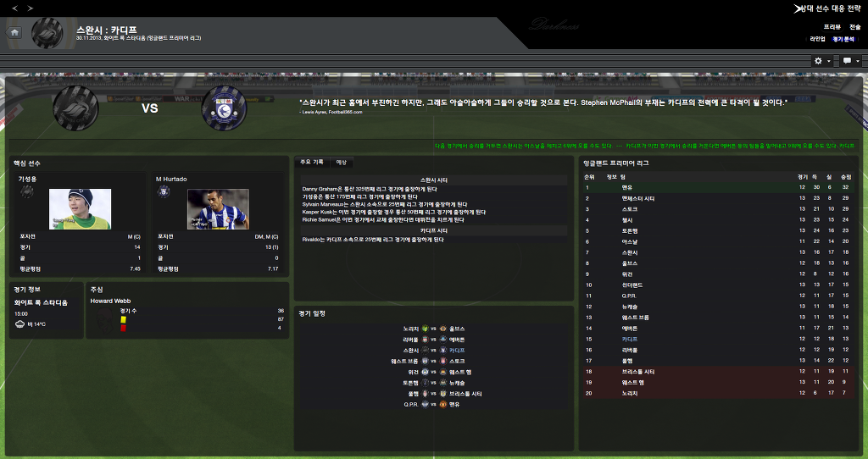Click the Q.P.R. crest in fixtures list
868x459 pixels.
point(426,404)
